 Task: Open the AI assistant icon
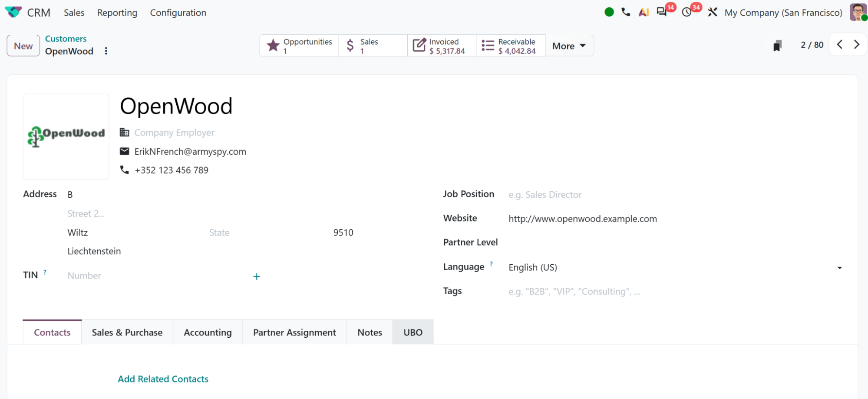pos(644,12)
